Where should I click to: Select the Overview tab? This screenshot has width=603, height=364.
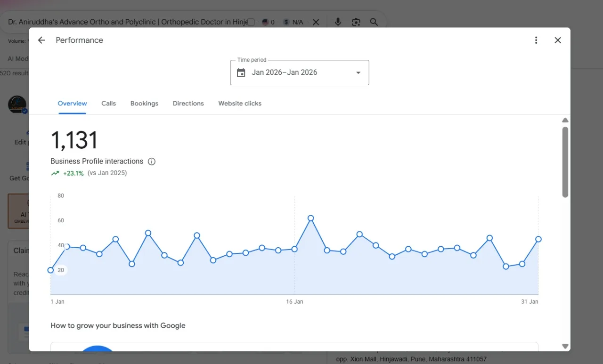pyautogui.click(x=72, y=103)
